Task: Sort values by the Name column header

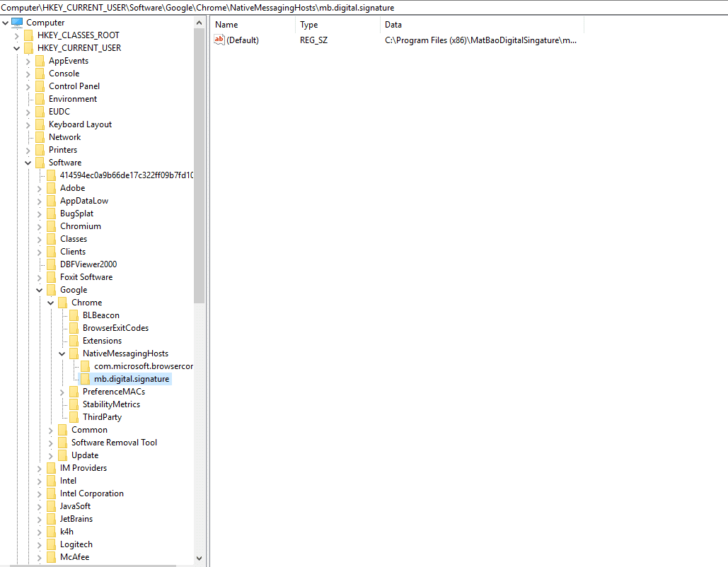Action: click(253, 25)
